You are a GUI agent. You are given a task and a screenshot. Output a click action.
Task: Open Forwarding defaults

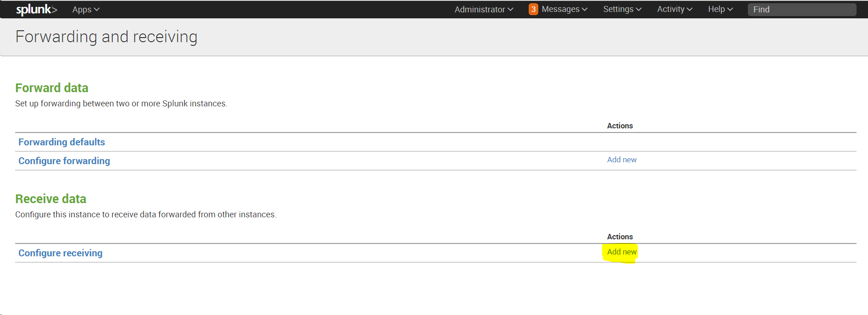coord(61,142)
